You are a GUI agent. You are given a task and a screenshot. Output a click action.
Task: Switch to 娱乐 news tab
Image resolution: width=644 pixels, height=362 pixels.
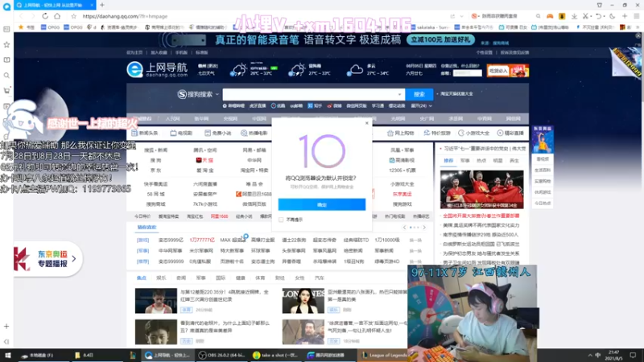click(x=161, y=278)
